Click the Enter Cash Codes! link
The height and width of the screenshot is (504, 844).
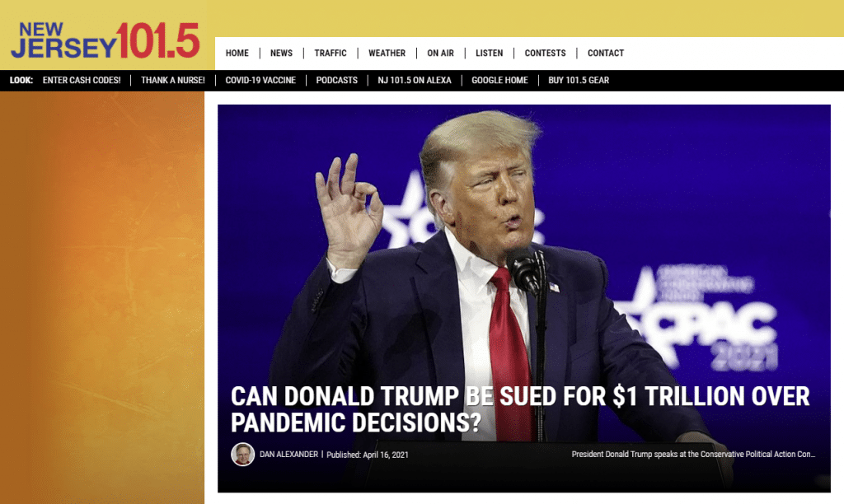pyautogui.click(x=82, y=80)
